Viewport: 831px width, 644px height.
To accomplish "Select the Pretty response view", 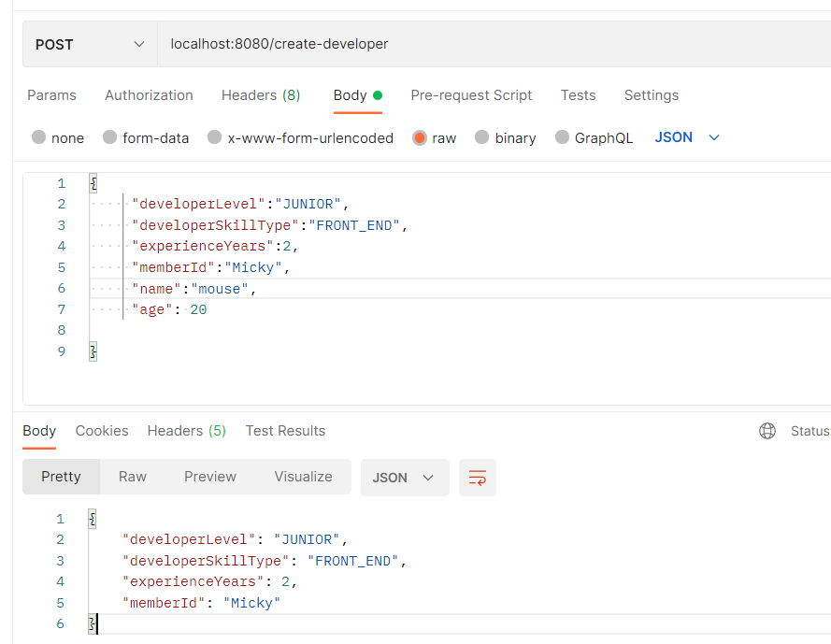I will 61,477.
